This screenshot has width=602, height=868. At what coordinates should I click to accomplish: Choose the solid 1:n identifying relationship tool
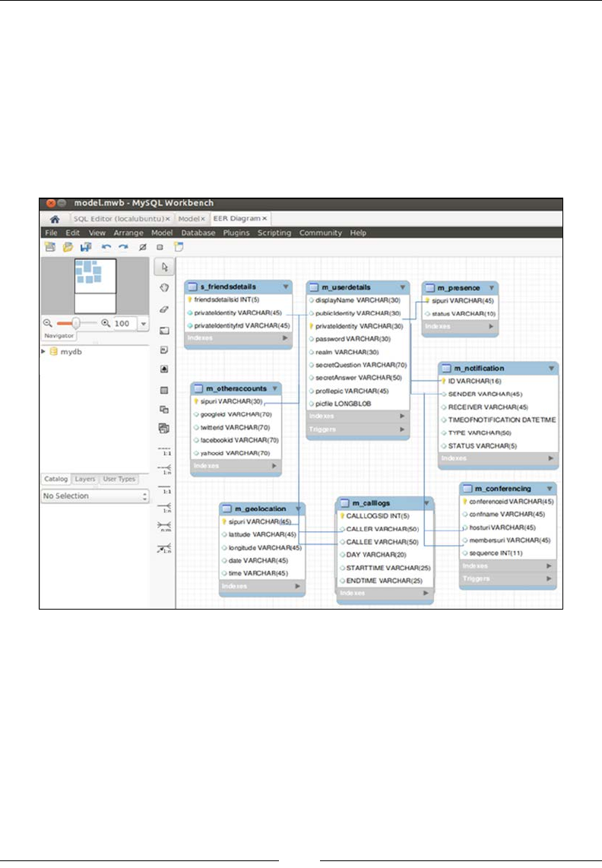165,508
